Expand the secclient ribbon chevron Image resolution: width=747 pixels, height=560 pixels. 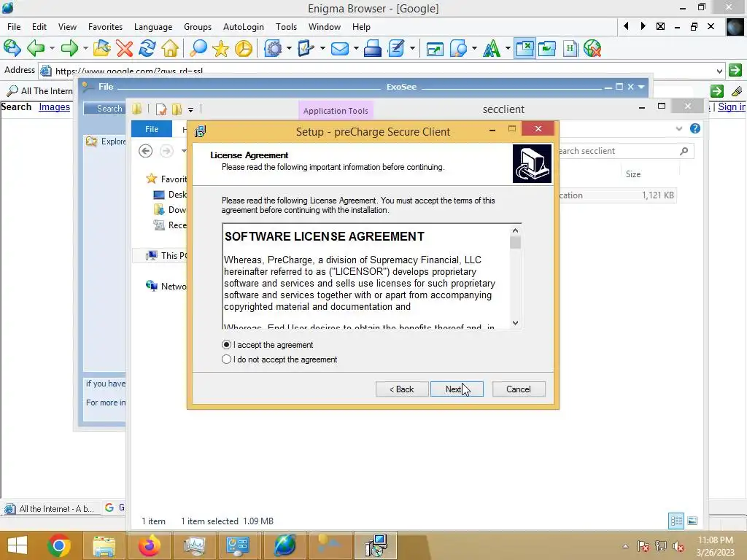[x=679, y=128]
